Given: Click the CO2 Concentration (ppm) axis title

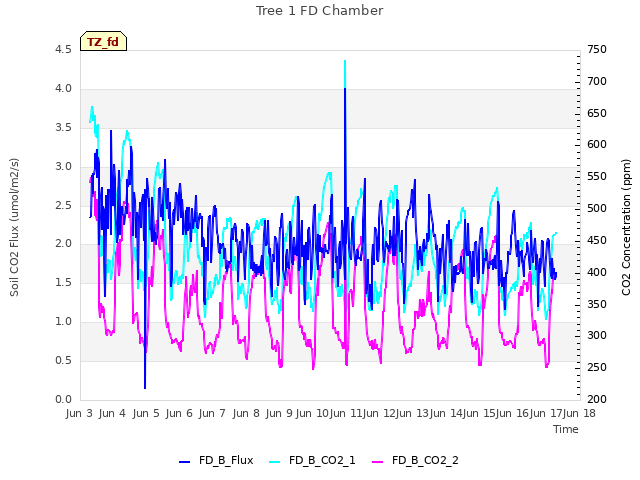Looking at the screenshot, I should (x=626, y=227).
